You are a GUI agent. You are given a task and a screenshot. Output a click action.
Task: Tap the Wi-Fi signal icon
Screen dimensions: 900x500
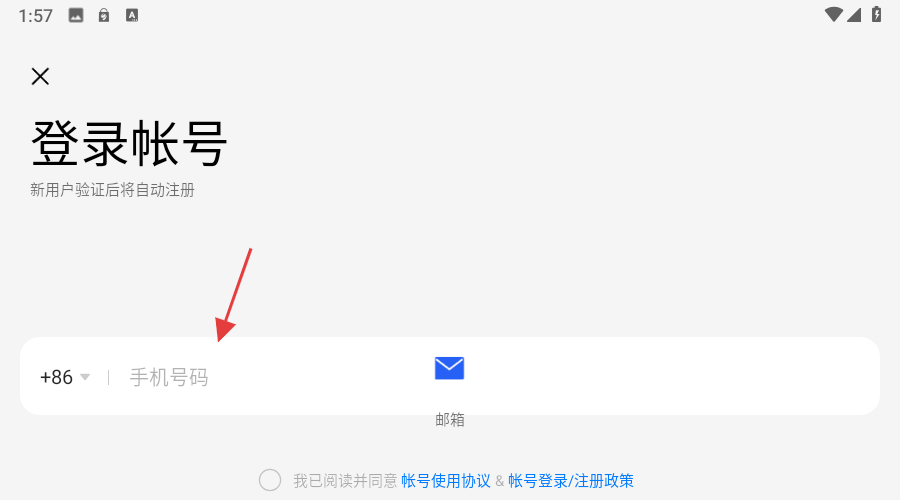[x=833, y=14]
